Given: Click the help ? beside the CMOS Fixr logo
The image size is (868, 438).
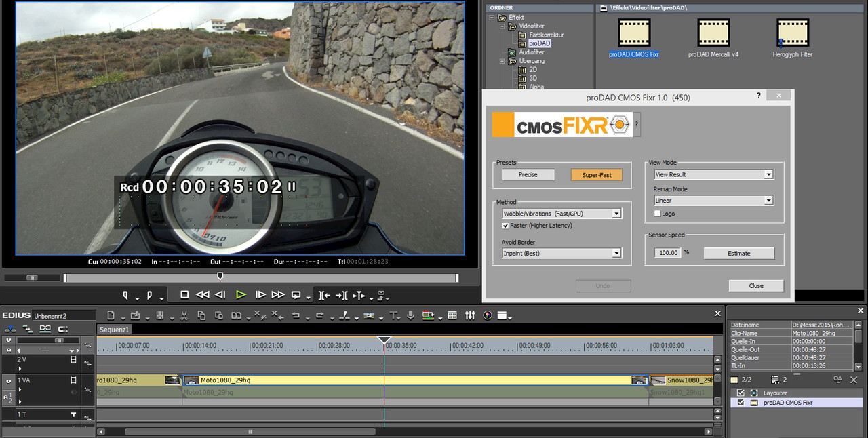Looking at the screenshot, I should pos(636,124).
